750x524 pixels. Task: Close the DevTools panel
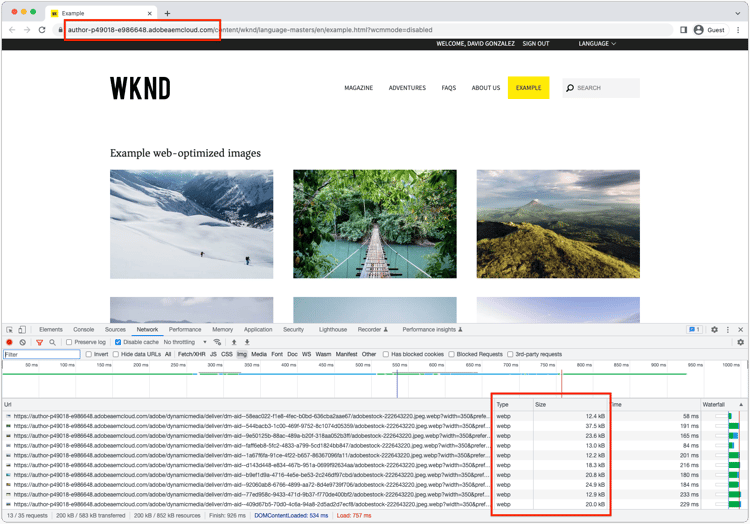(740, 330)
